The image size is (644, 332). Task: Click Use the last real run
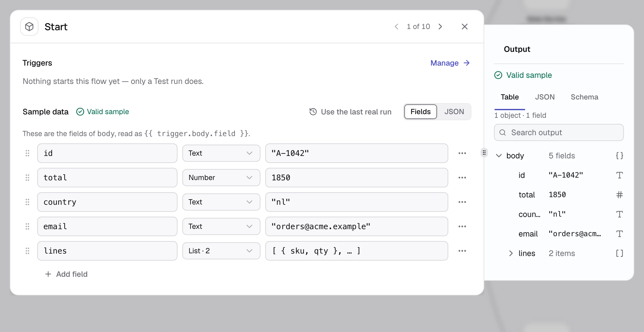tap(350, 112)
